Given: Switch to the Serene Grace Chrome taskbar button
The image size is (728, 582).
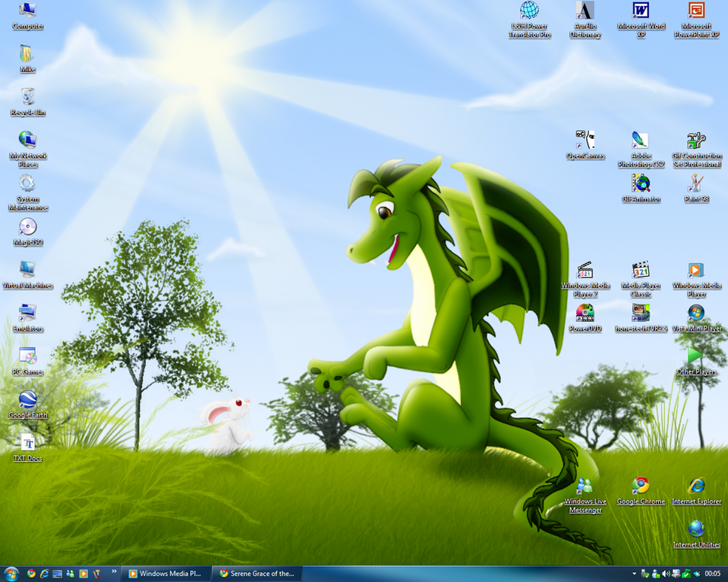Looking at the screenshot, I should coord(257,574).
